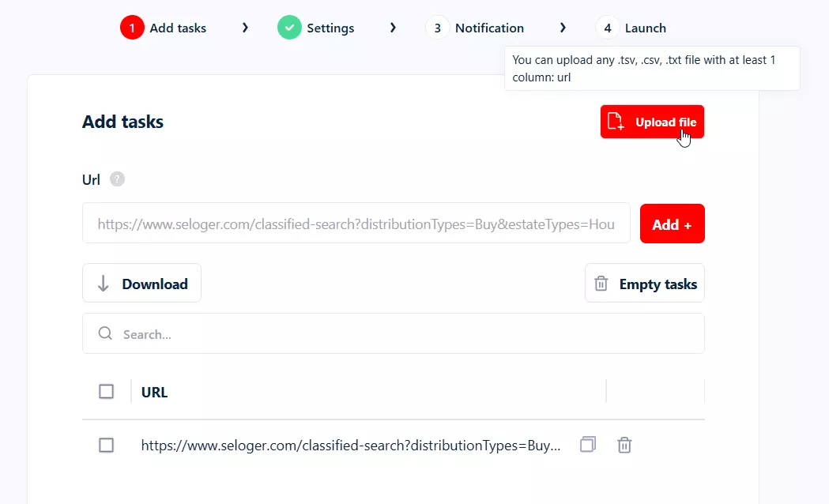
Task: Click the Upload file button
Action: 652,122
